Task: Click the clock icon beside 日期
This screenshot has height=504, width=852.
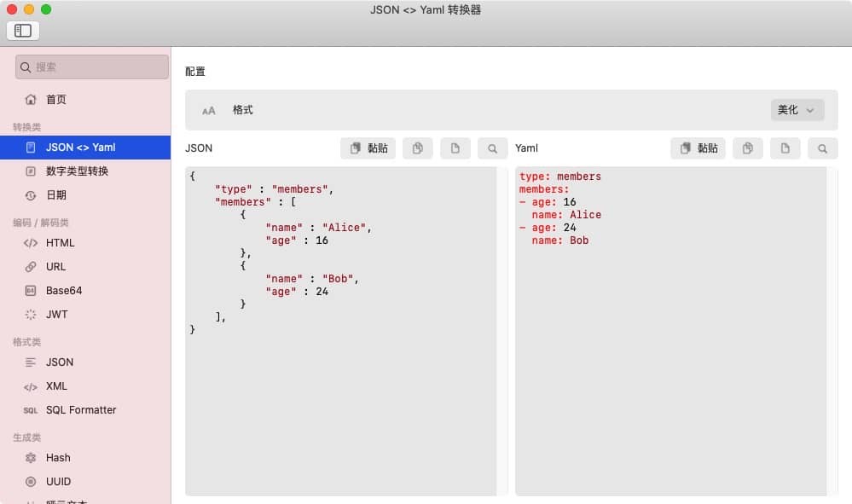Action: pyautogui.click(x=31, y=195)
